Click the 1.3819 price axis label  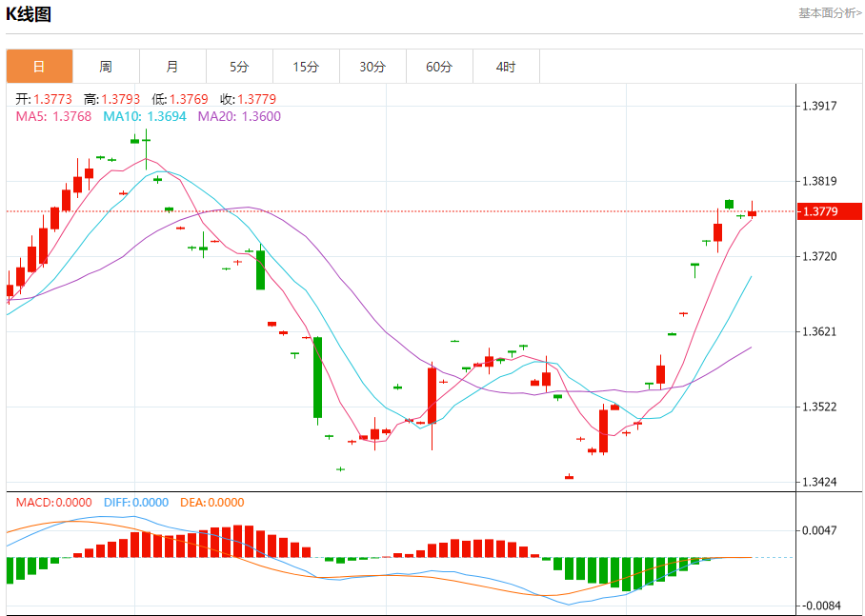point(820,182)
